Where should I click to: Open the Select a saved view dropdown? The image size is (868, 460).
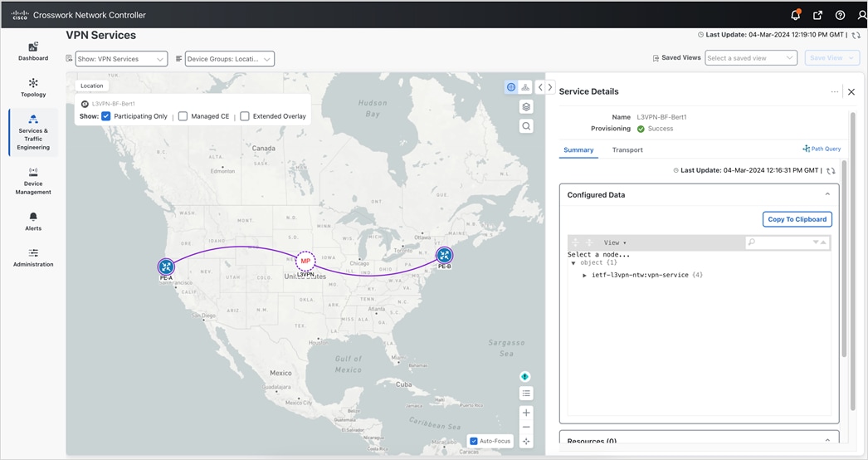point(751,57)
